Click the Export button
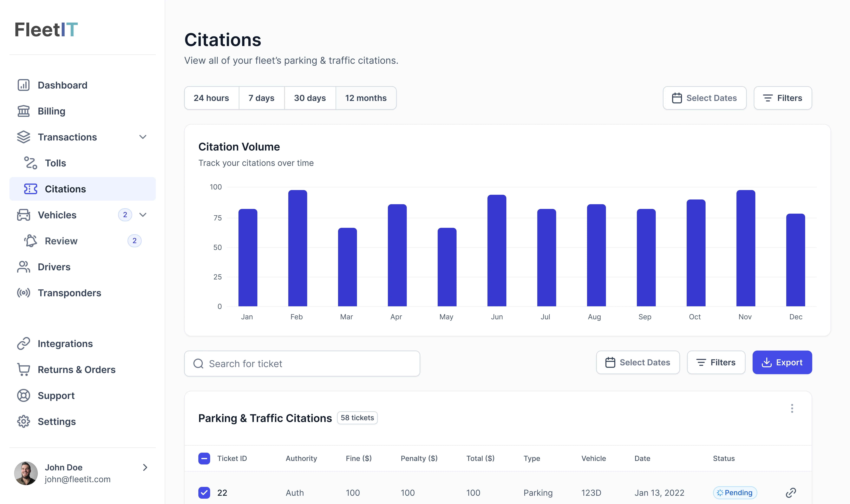 pyautogui.click(x=782, y=362)
